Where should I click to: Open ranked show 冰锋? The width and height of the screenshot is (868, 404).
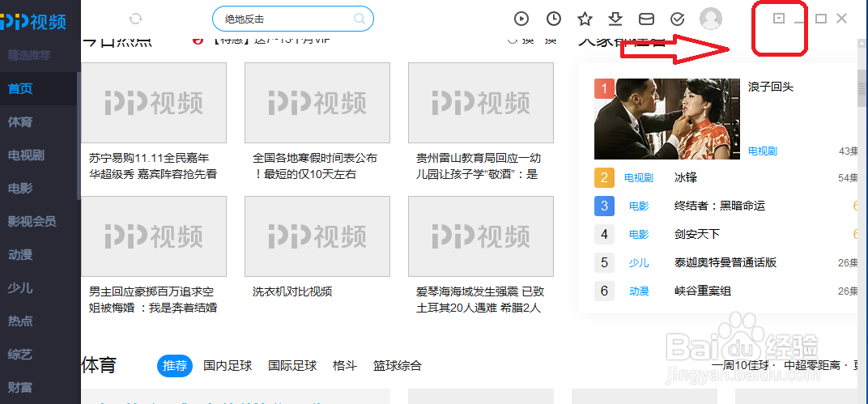pos(686,177)
